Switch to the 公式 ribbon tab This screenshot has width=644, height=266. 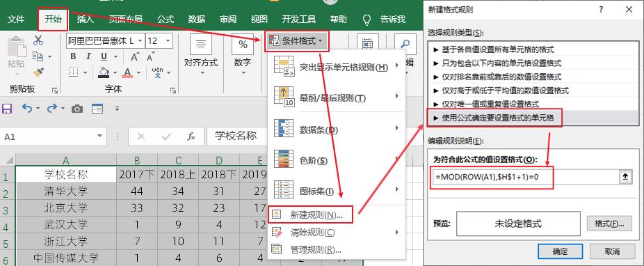(x=166, y=19)
